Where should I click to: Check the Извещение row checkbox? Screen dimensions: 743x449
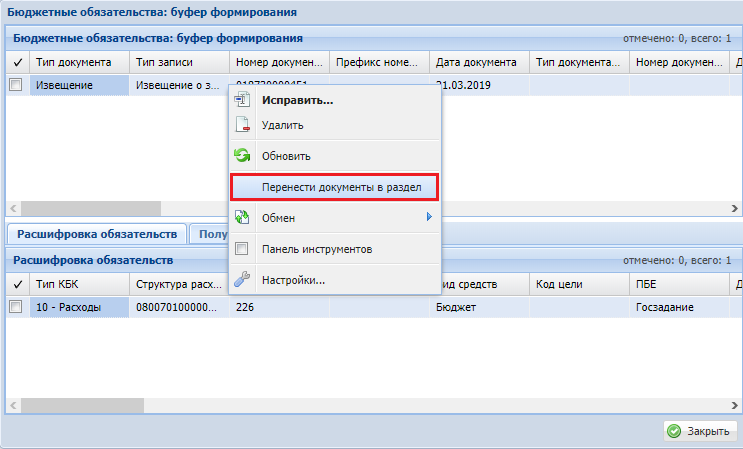(x=15, y=86)
